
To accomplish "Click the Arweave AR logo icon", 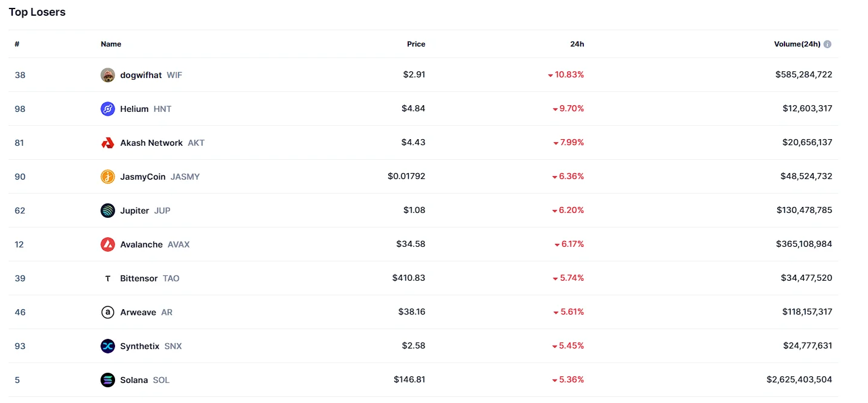I will [x=108, y=312].
